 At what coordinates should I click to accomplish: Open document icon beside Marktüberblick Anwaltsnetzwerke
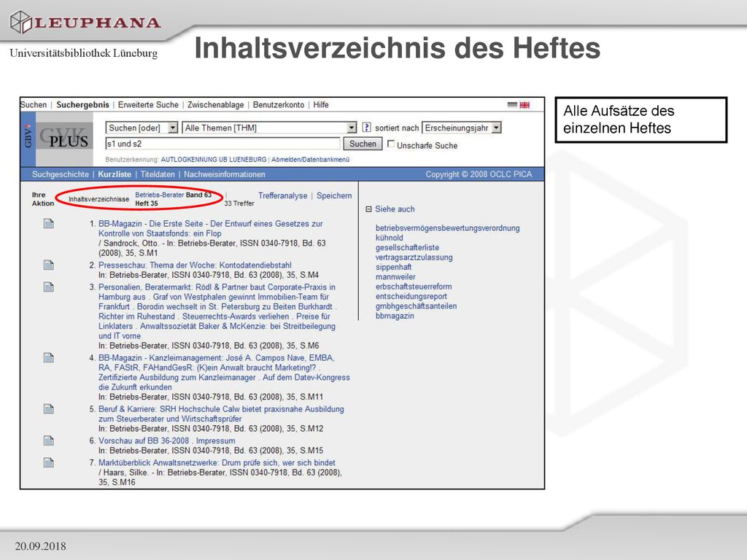pyautogui.click(x=49, y=462)
